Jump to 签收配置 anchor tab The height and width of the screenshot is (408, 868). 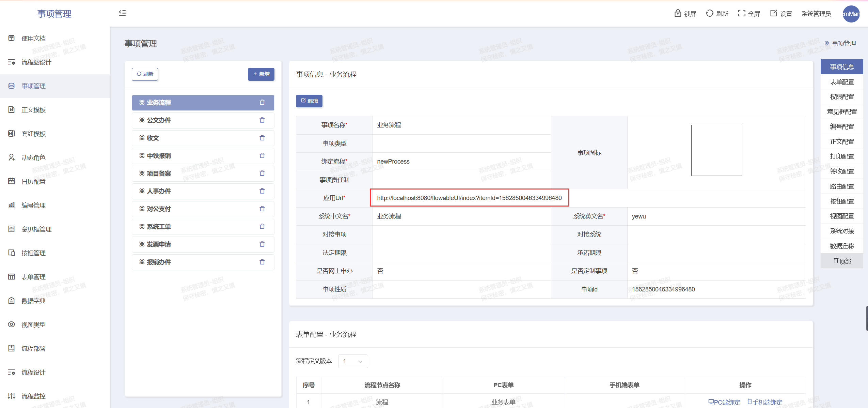842,171
